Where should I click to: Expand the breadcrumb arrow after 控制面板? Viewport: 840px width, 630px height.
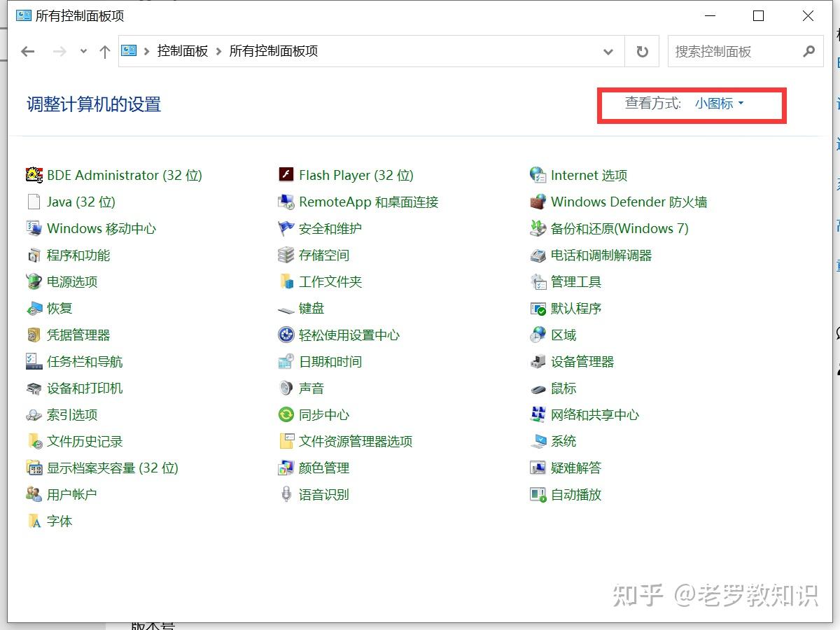(218, 51)
